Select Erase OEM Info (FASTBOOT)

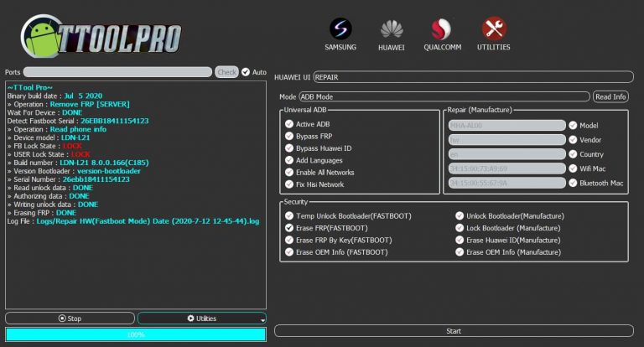click(x=336, y=252)
